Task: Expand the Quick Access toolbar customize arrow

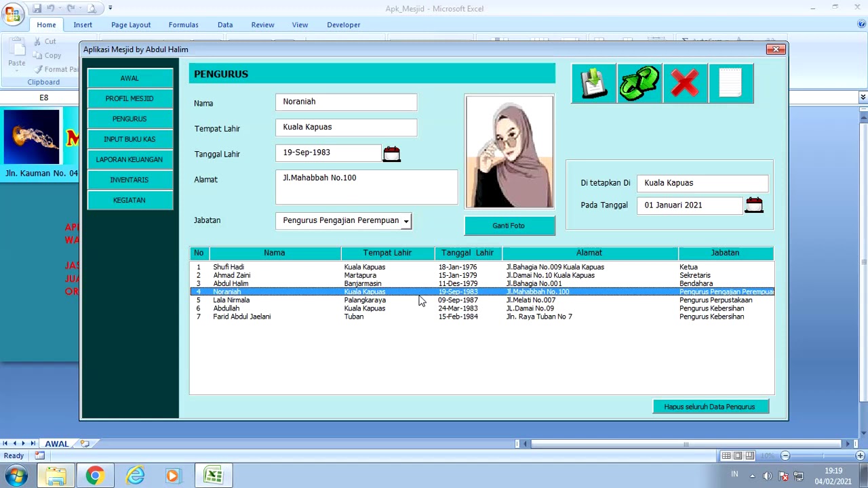Action: [x=110, y=8]
